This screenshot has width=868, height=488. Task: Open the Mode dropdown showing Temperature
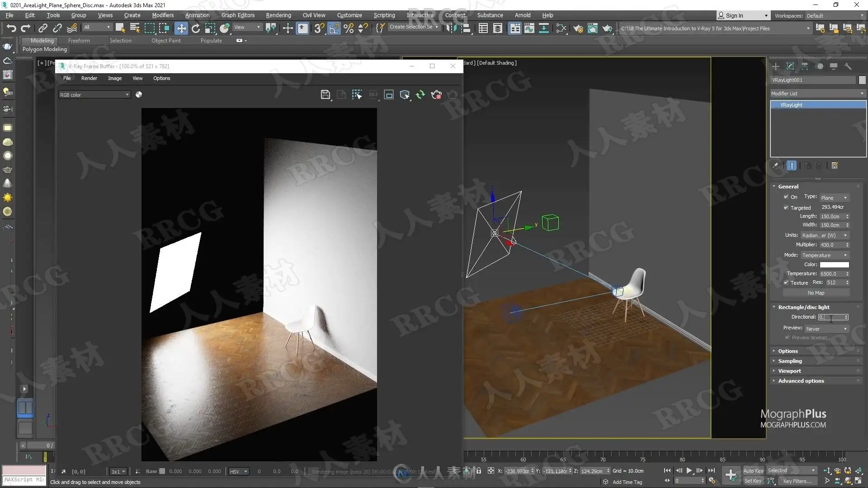825,255
